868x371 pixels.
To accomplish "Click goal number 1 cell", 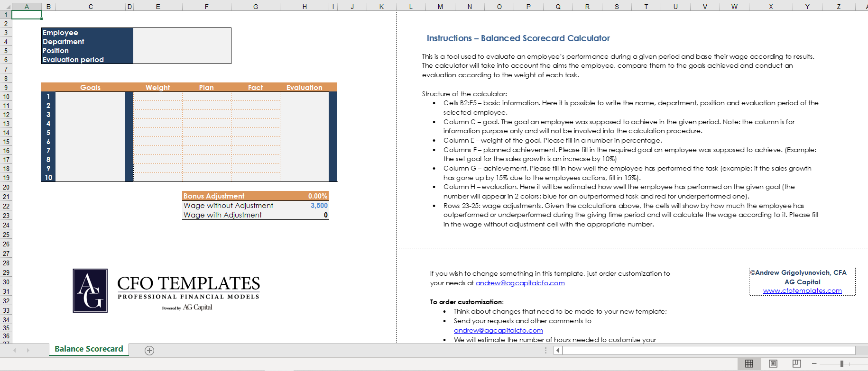I will [48, 97].
